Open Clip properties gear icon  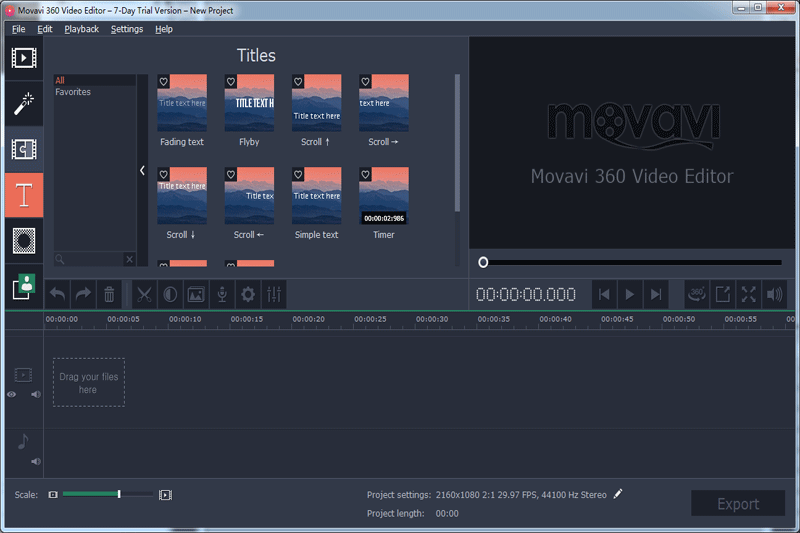248,294
